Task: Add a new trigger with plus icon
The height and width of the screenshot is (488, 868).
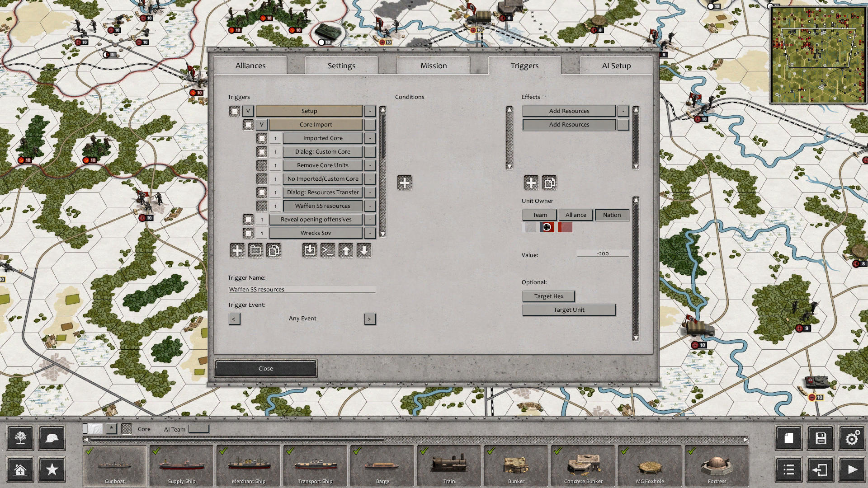Action: (x=237, y=250)
